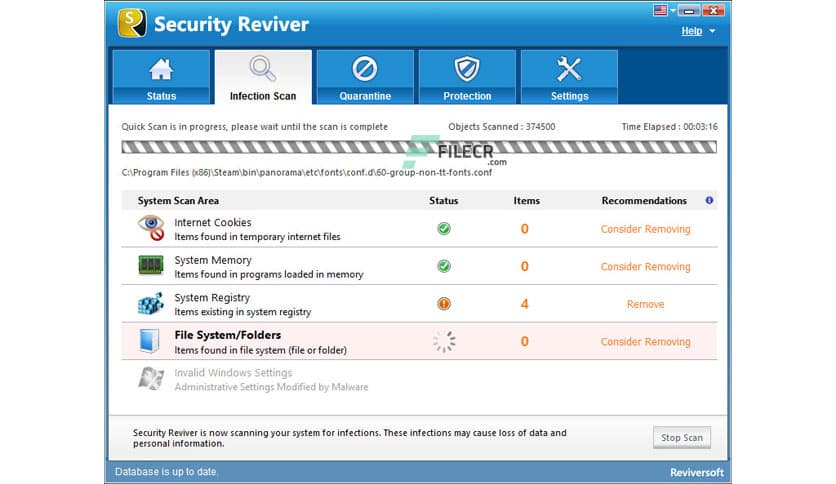The width and height of the screenshot is (836, 484).
Task: Click 'Items found in programs loaded in memory'
Action: coord(269,275)
